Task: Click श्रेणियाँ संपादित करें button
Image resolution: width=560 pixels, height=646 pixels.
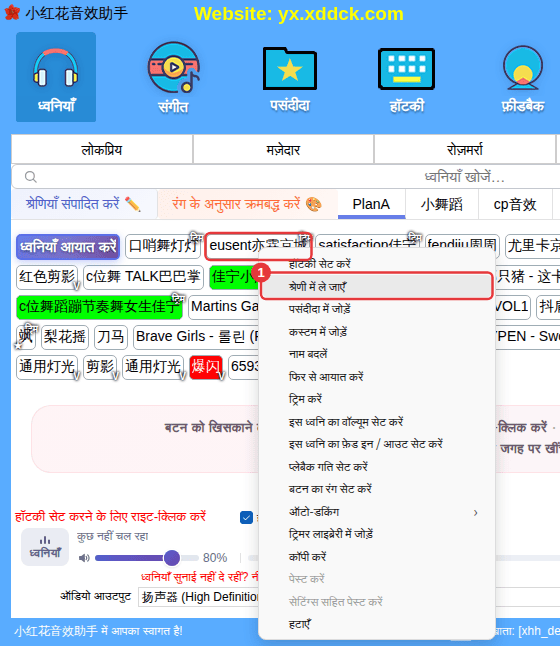Action: pos(84,204)
